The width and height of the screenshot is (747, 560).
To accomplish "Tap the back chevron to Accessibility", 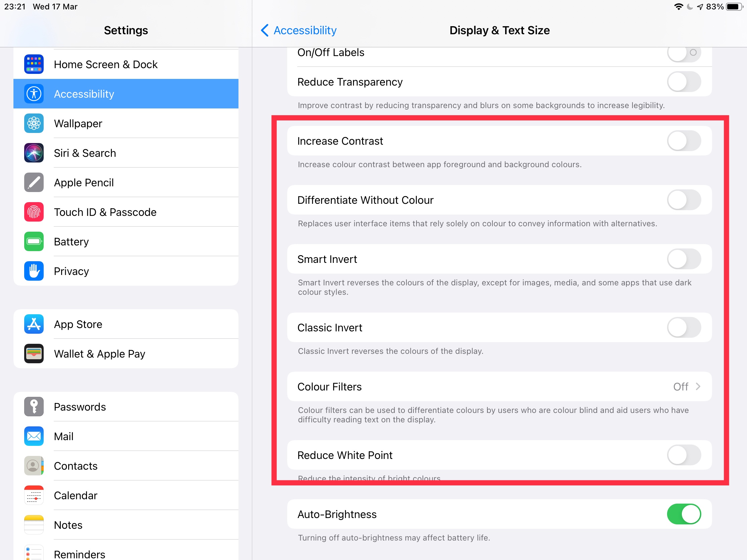I will [265, 30].
